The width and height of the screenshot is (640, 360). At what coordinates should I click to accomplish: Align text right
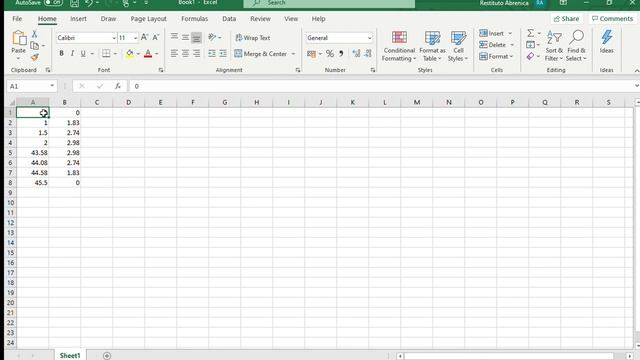click(196, 53)
